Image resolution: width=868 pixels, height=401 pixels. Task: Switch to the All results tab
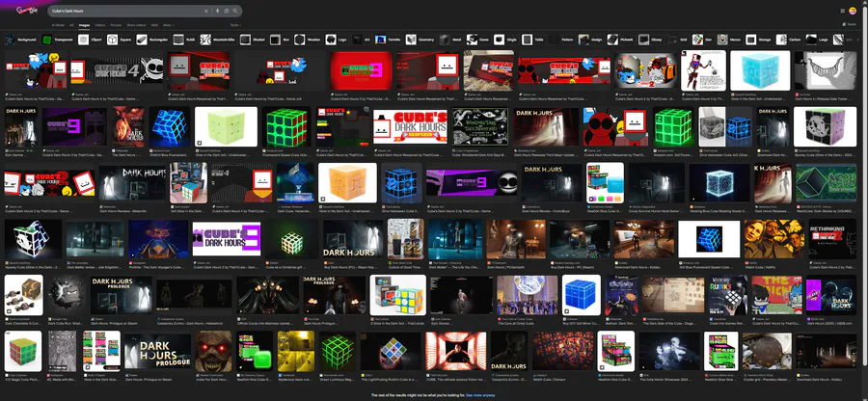click(x=72, y=25)
